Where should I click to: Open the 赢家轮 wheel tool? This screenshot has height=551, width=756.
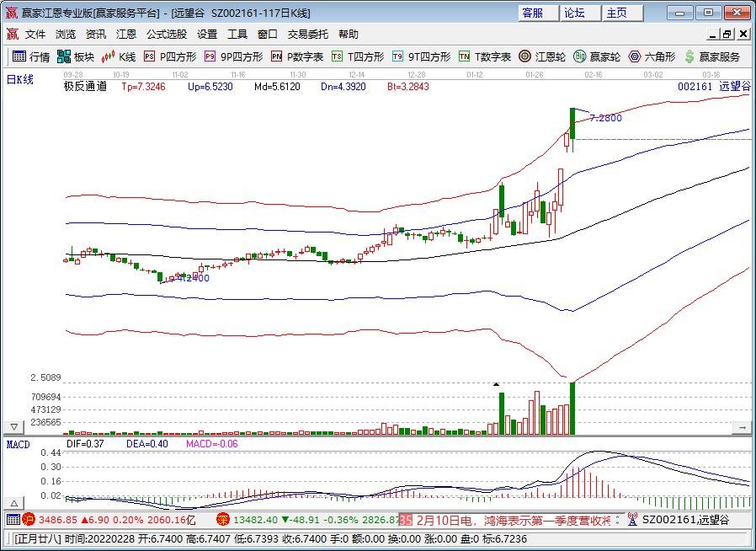(x=597, y=56)
